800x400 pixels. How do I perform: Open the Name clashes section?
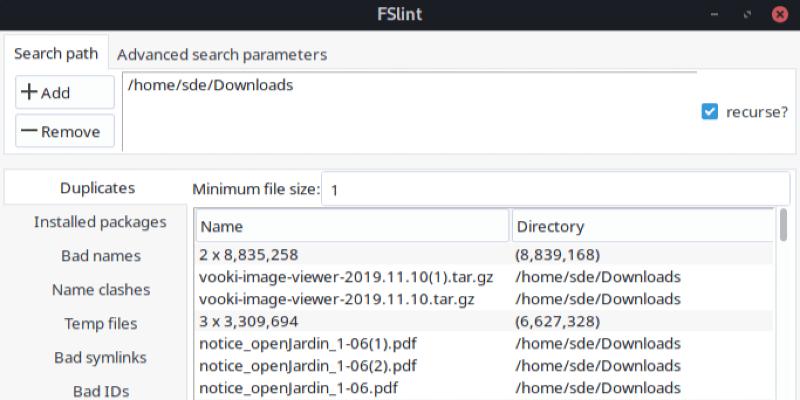point(99,289)
